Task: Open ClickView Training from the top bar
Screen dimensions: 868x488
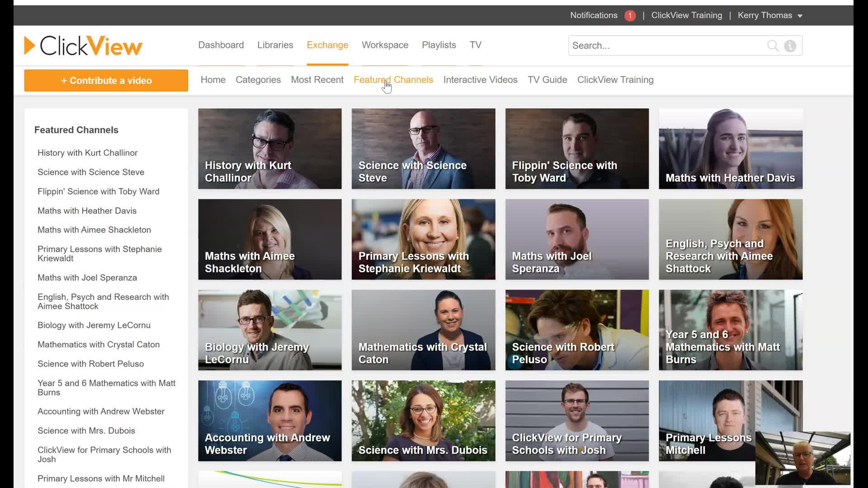Action: [686, 15]
